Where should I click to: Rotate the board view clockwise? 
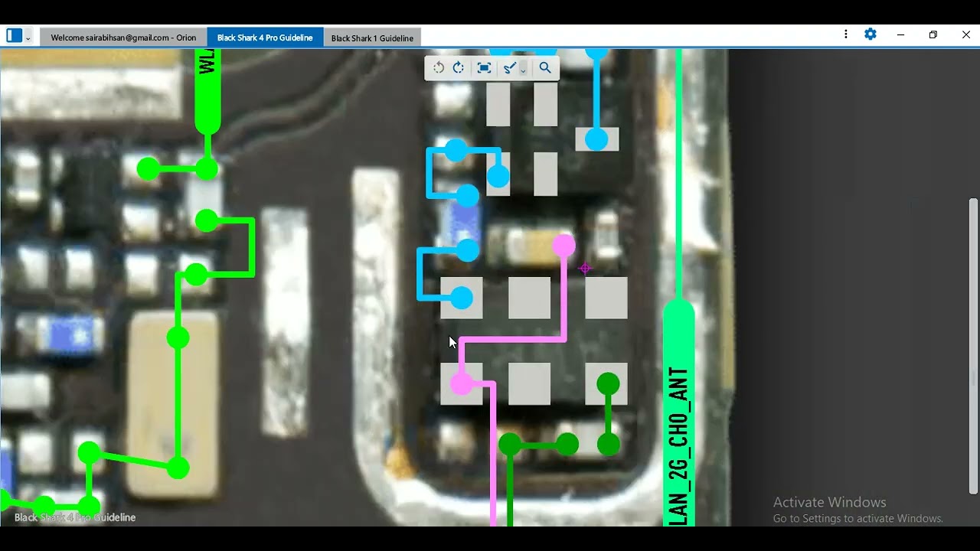pyautogui.click(x=459, y=68)
